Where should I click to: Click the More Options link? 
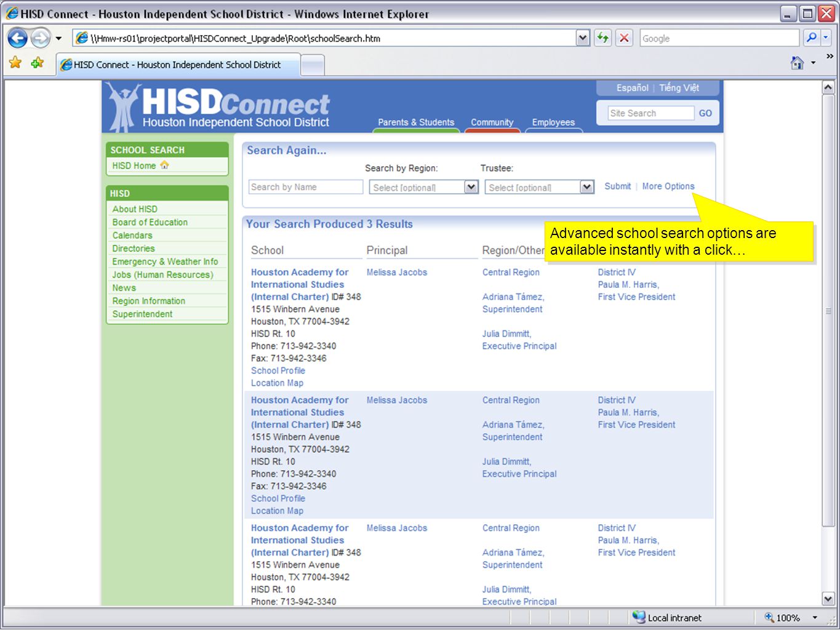tap(668, 186)
